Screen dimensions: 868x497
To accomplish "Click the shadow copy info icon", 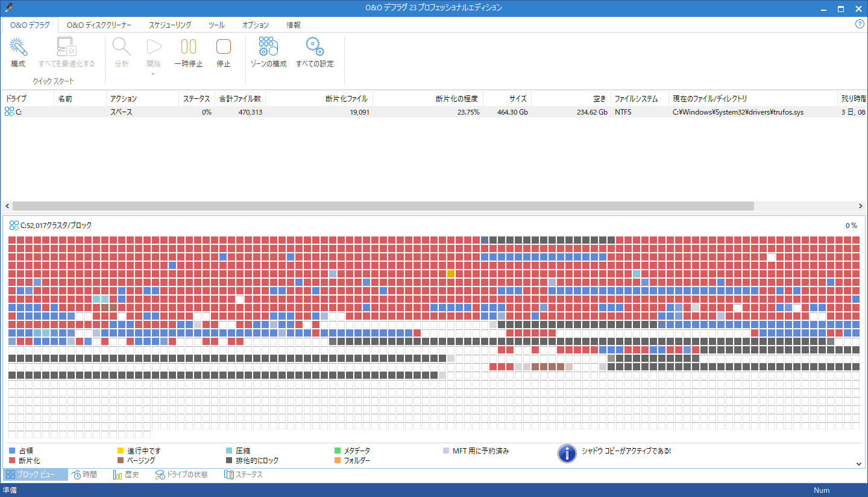I will [x=567, y=454].
